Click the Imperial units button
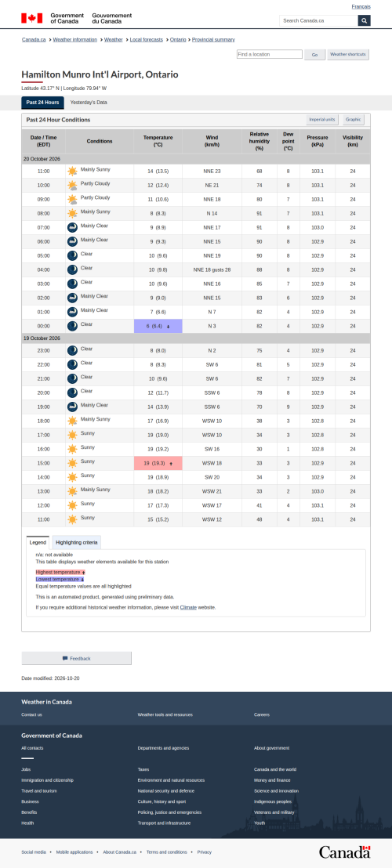Screen dimensions: 392x868 pyautogui.click(x=322, y=120)
